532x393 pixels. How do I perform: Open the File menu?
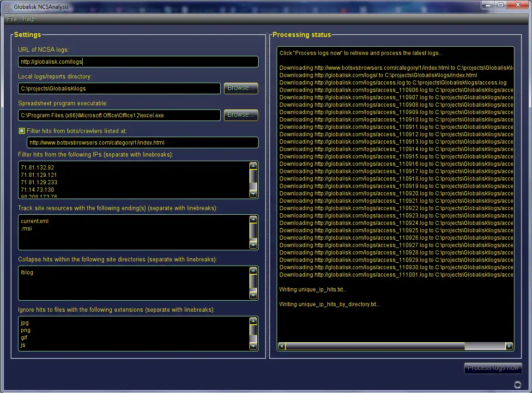pos(12,19)
